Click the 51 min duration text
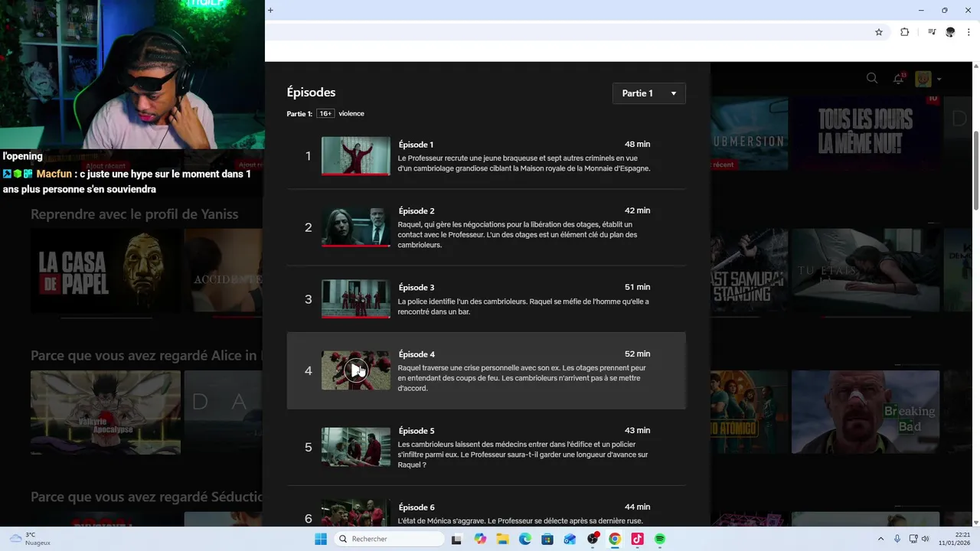 click(637, 288)
